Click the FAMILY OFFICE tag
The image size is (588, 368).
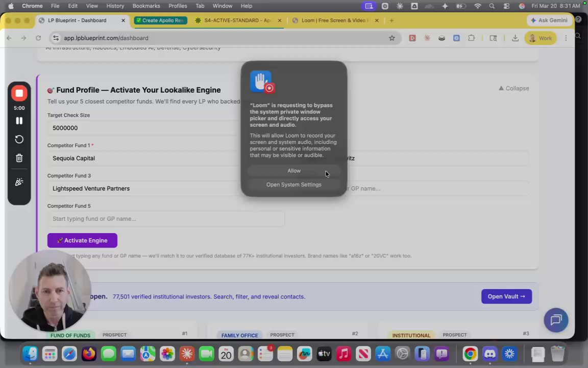pos(239,335)
